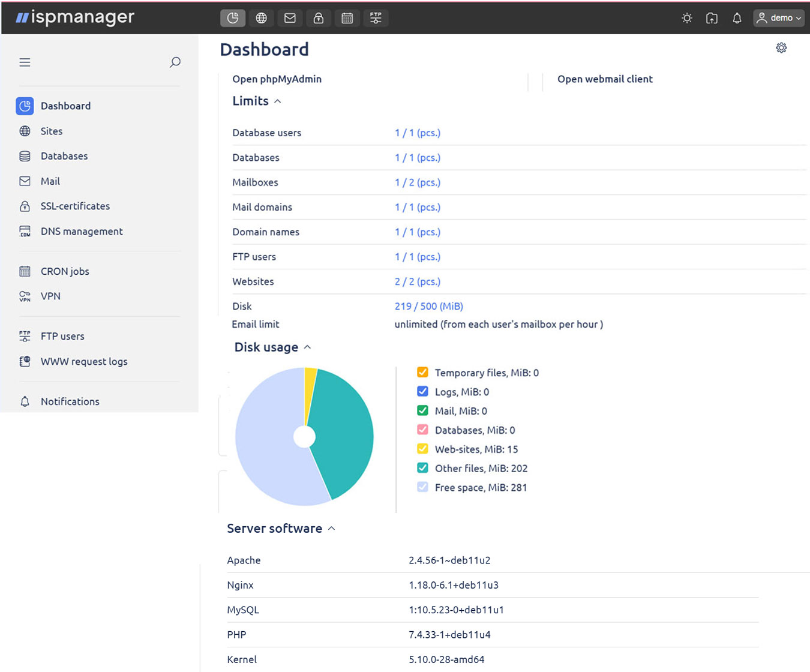Click FTP users icon in sidebar
The height and width of the screenshot is (672, 810).
25,336
